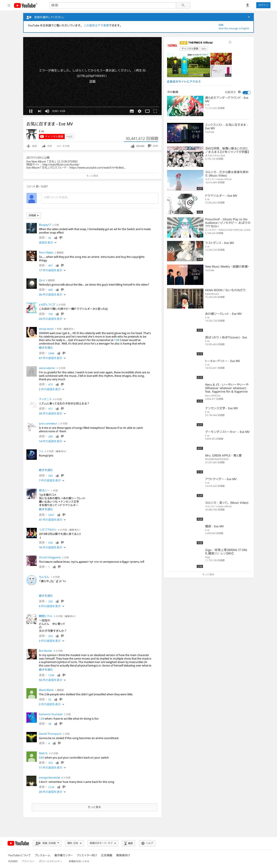This screenshot has height=868, width=277.
Task: Like the video using thumbs-up icon
Action: (x=133, y=146)
